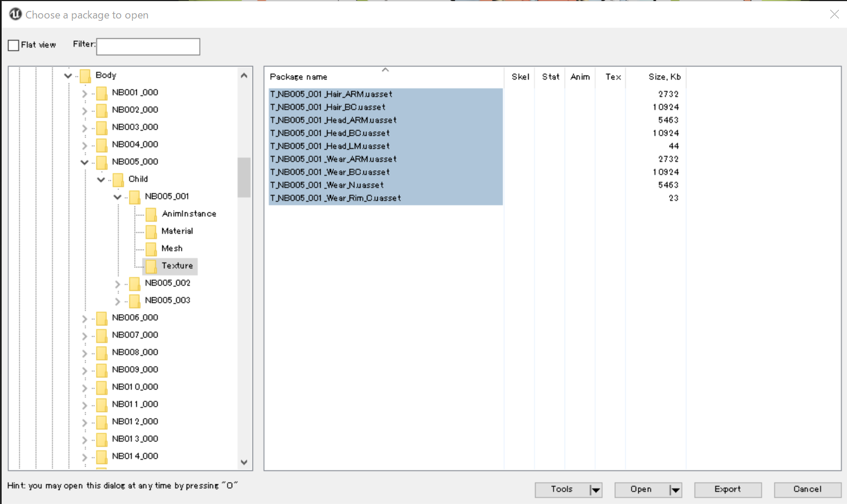Click the folder tree scroll down arrow
Viewport: 847px width, 504px height.
(244, 462)
